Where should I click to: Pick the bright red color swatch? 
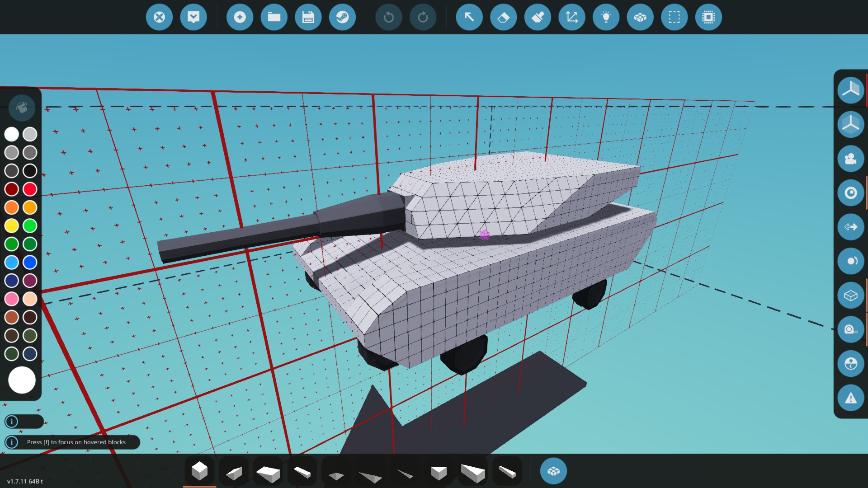pos(30,189)
